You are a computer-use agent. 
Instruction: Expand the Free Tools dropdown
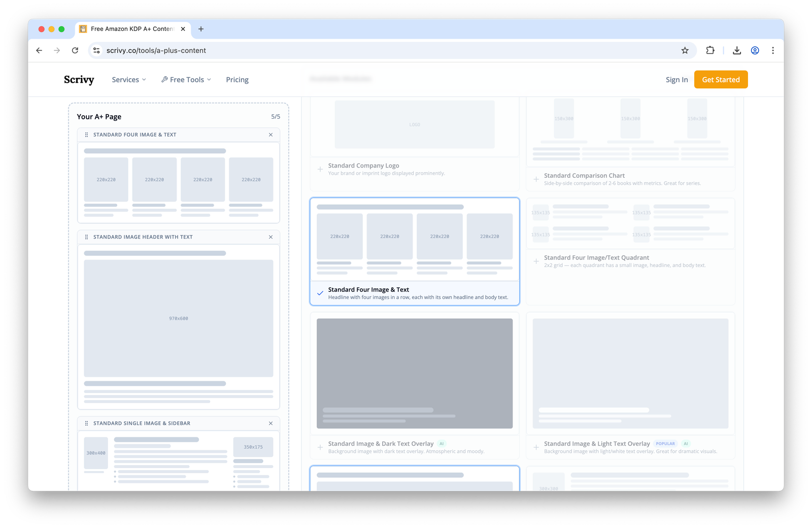pos(186,79)
